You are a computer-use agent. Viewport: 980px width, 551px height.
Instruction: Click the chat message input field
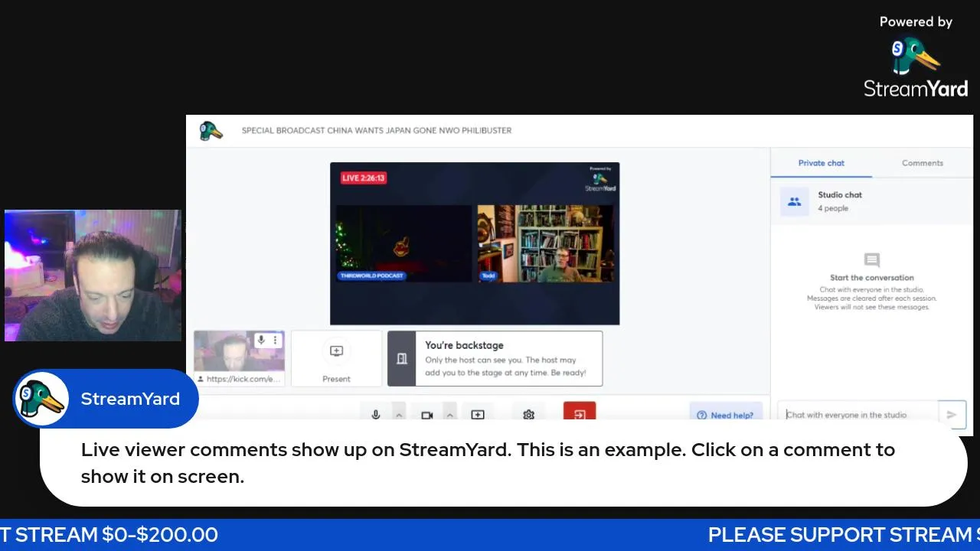point(858,415)
